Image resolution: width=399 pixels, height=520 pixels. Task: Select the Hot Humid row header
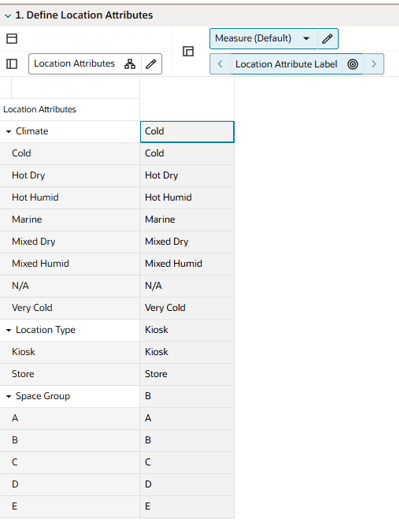70,198
